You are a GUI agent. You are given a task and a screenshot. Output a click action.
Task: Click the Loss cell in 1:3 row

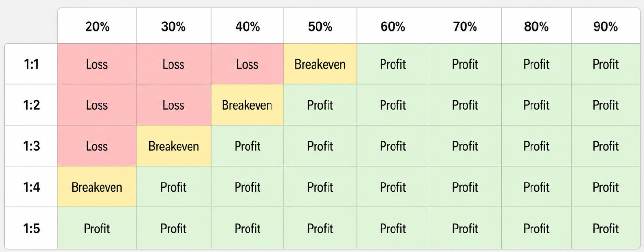point(97,146)
